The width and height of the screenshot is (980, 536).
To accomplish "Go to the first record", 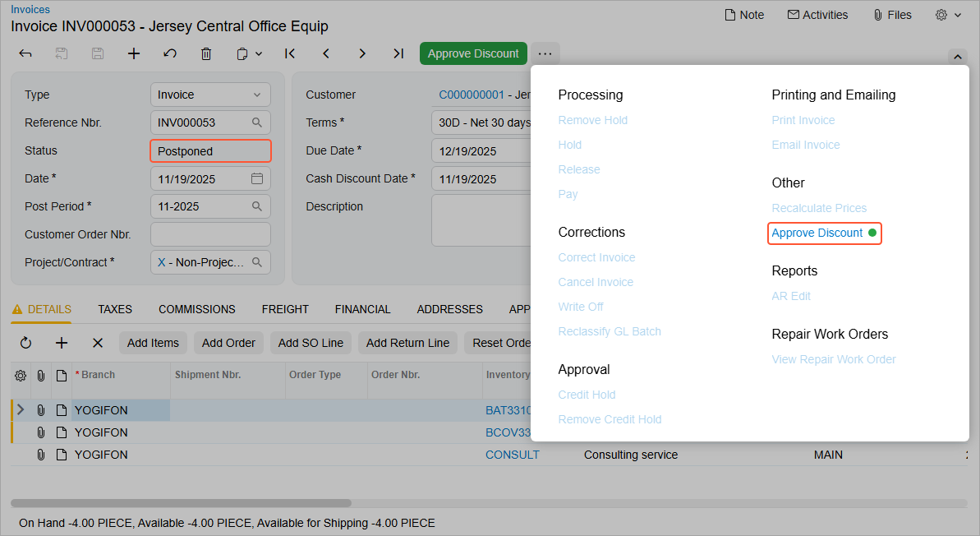I will coord(290,53).
